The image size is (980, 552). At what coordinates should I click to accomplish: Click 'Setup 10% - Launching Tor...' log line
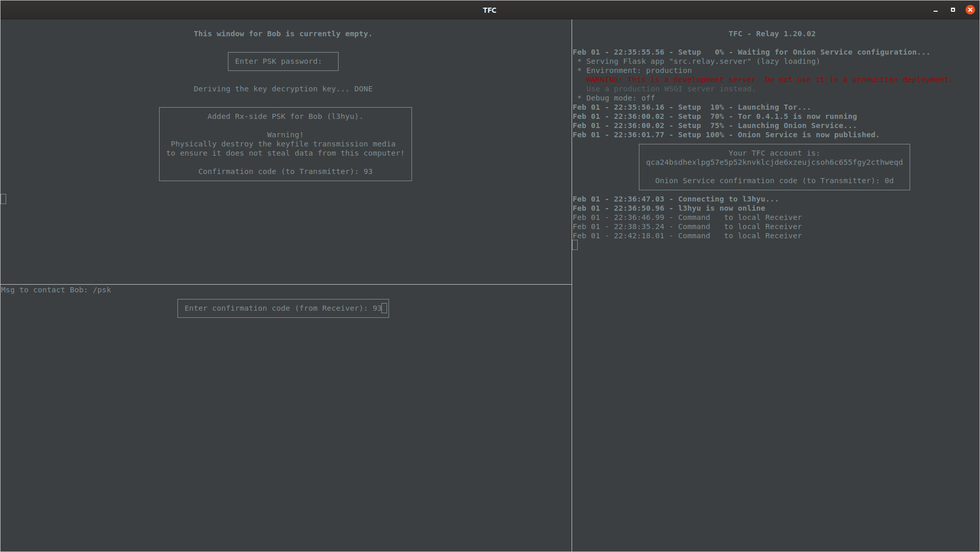(691, 107)
